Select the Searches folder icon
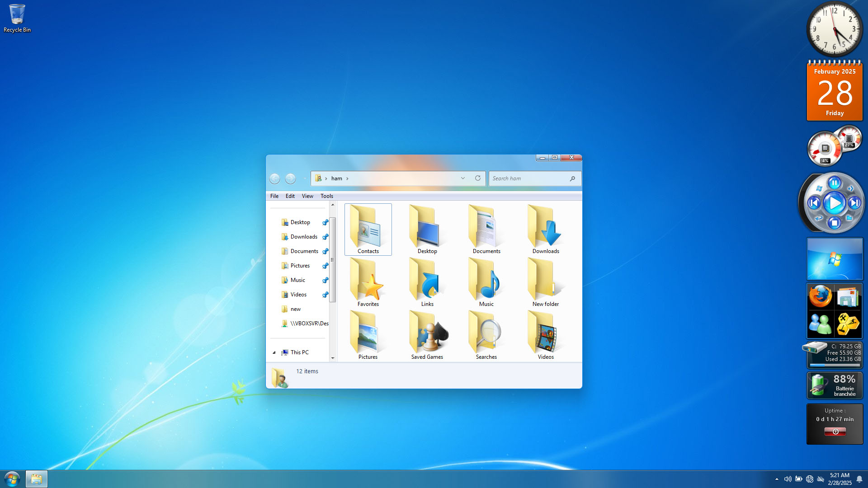This screenshot has height=488, width=868. point(486,335)
